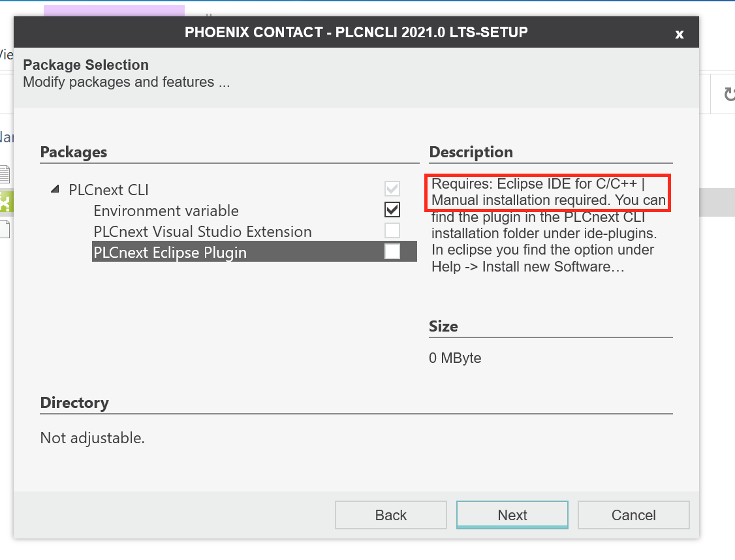Continue setup with the Next button
This screenshot has height=560, width=735.
coord(512,515)
